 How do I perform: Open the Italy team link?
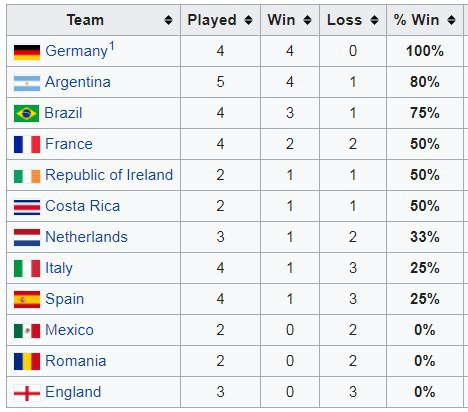[59, 268]
